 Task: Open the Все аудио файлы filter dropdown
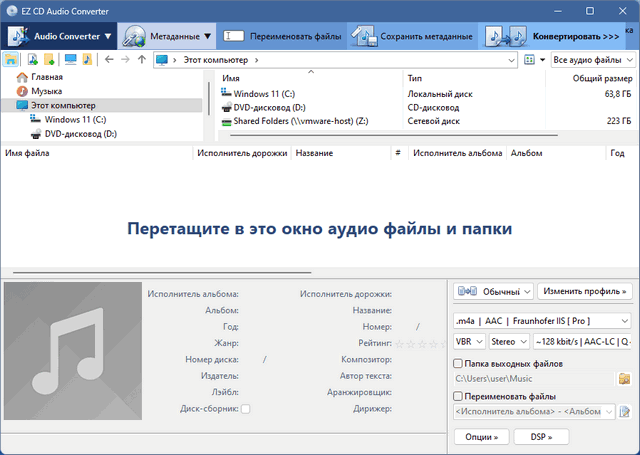(x=592, y=60)
